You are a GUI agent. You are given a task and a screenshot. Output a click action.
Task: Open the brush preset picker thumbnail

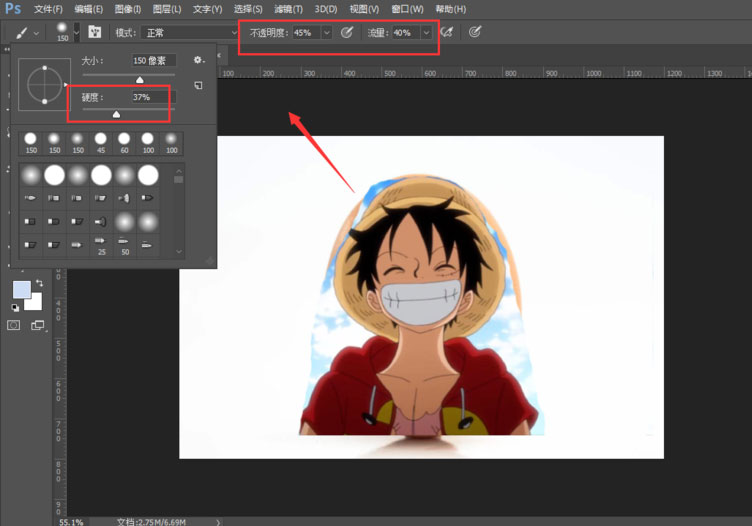pos(62,32)
